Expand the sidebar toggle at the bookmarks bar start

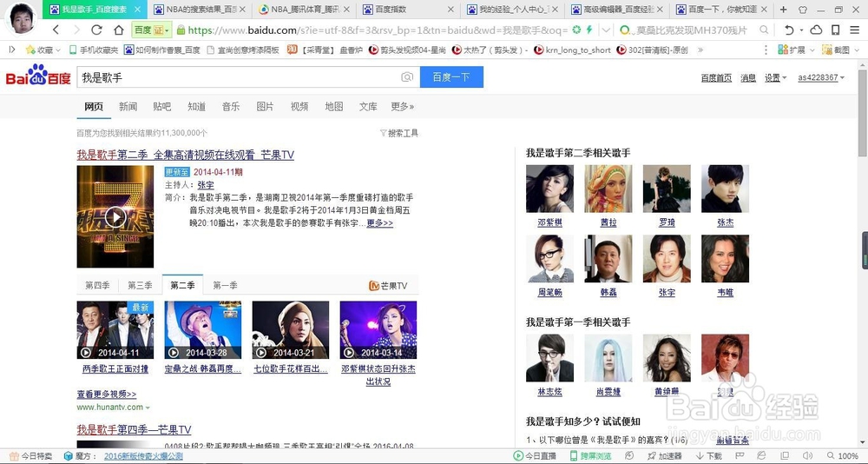tap(12, 50)
